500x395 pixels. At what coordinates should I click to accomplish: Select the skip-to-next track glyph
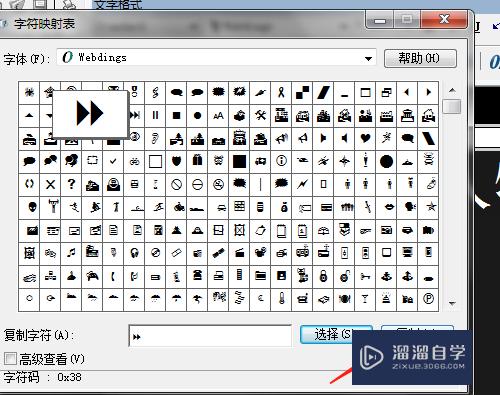tap(135, 115)
